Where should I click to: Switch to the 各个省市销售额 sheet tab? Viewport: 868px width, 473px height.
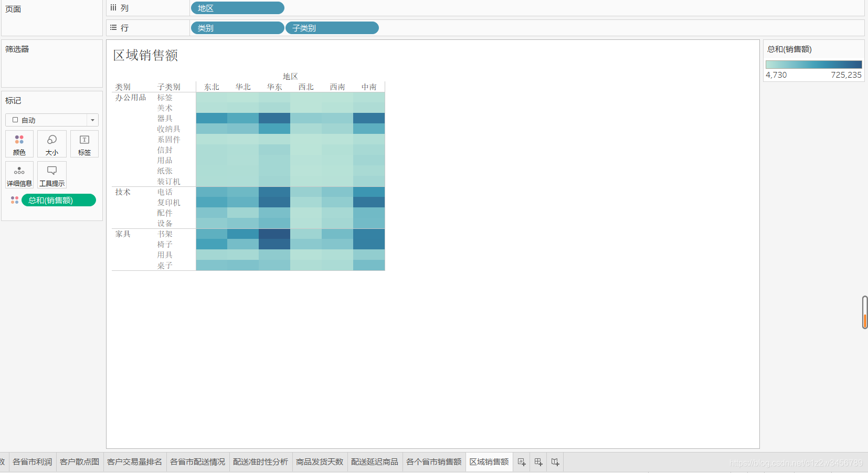[434, 462]
